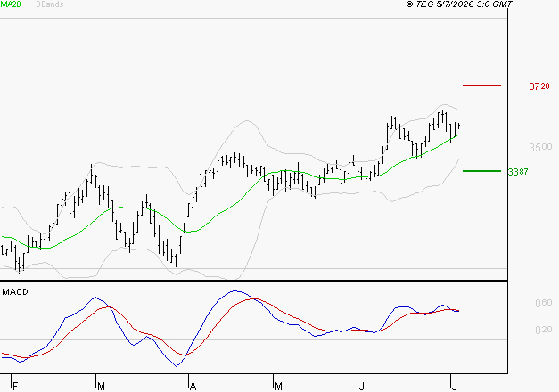Click the 060 MACD scale label
Screen dimensions: 559x392
543,303
